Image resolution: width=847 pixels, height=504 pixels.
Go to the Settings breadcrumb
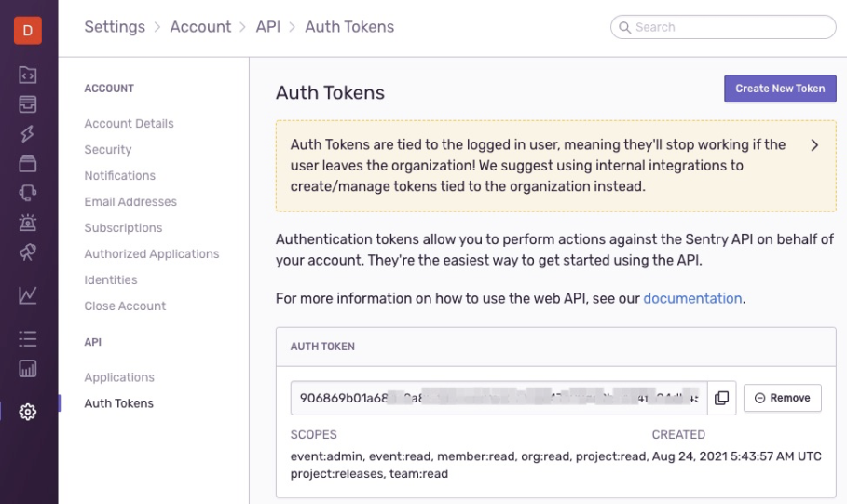coord(115,27)
